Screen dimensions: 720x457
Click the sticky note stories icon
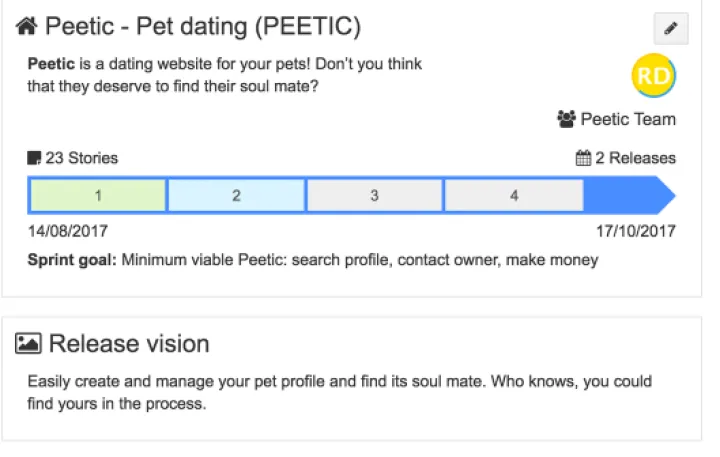pyautogui.click(x=34, y=158)
